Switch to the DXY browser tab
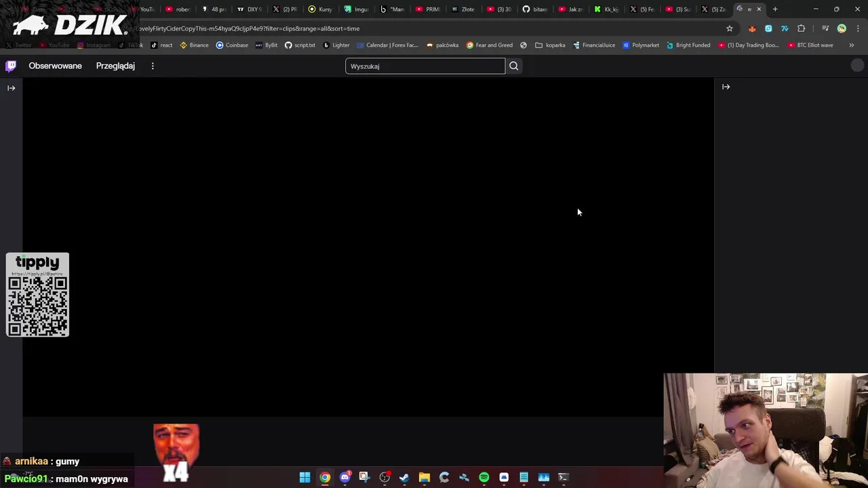Screen dimensions: 868x488 tap(250, 9)
